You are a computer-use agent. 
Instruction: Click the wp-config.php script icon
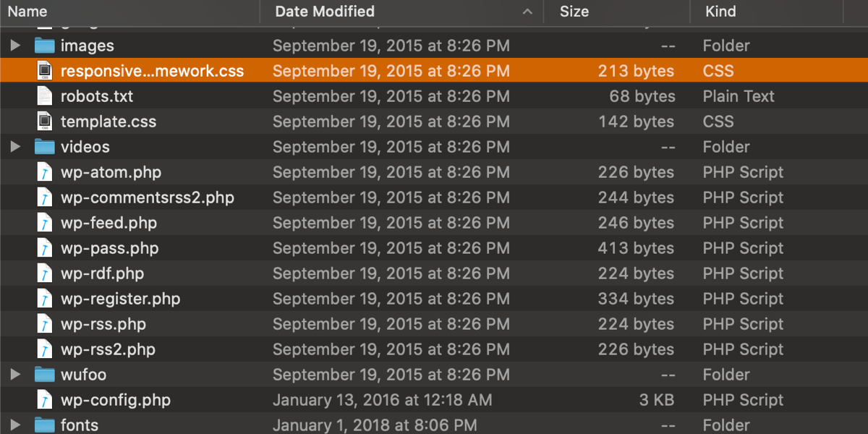[45, 400]
